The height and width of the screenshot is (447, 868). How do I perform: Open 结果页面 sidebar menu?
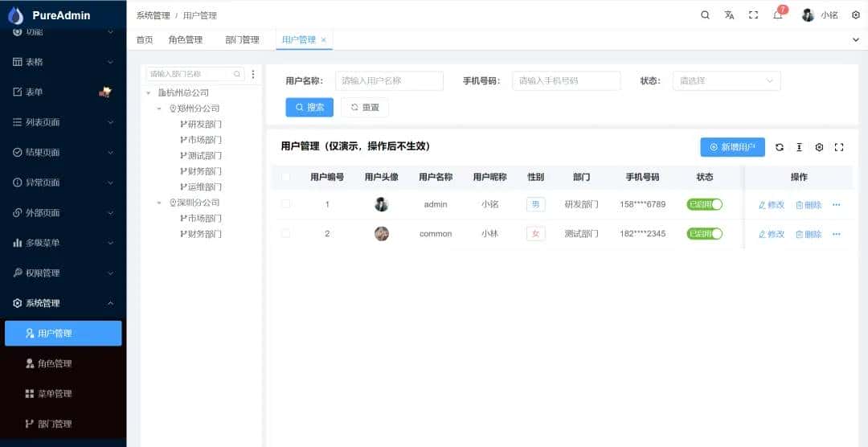(63, 152)
